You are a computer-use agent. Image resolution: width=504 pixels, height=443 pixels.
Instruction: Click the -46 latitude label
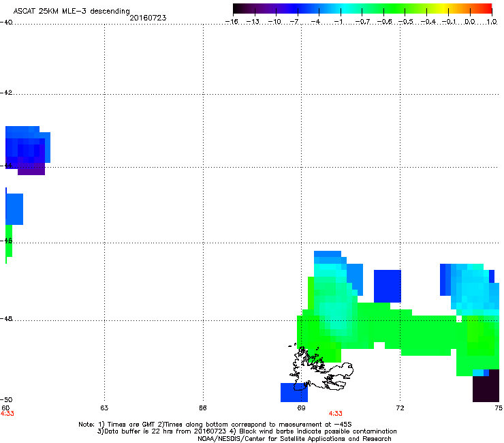tap(6, 241)
